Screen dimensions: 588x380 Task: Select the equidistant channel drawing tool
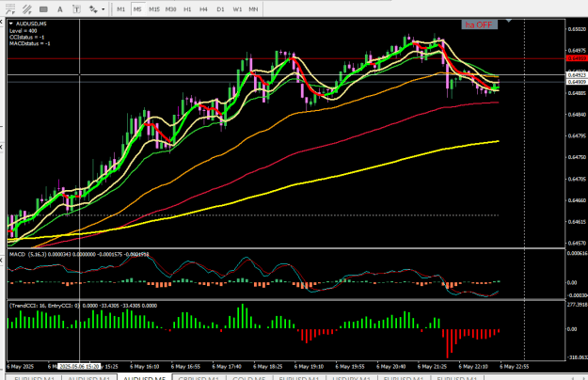(x=26, y=9)
